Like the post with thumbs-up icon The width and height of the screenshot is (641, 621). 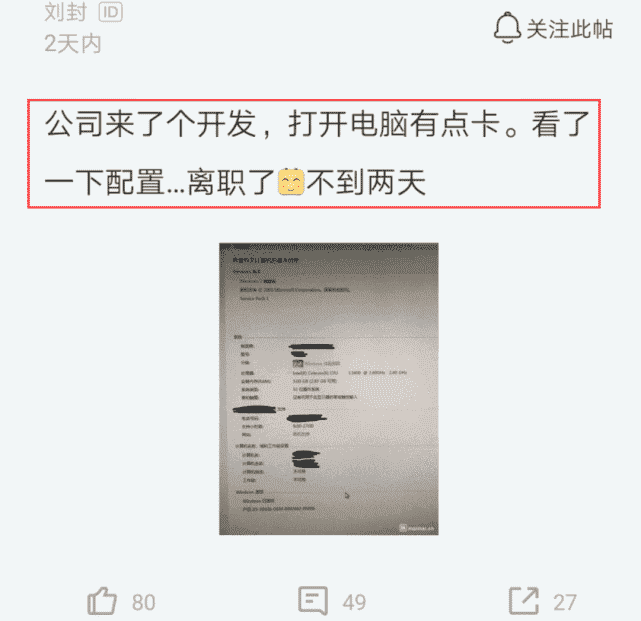(102, 601)
